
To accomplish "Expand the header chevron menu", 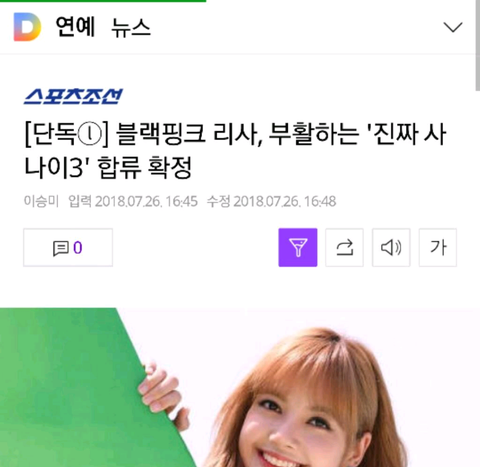I will click(x=453, y=27).
